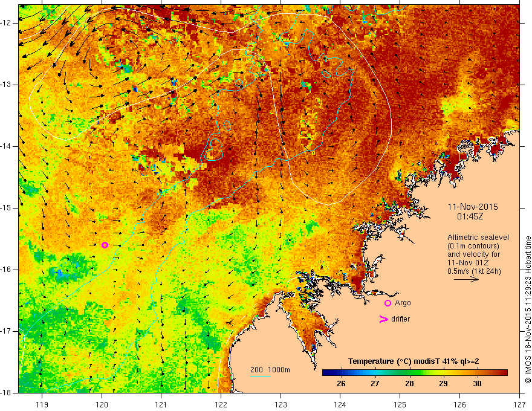Click the 'and velocity for' caption line

coord(473,254)
